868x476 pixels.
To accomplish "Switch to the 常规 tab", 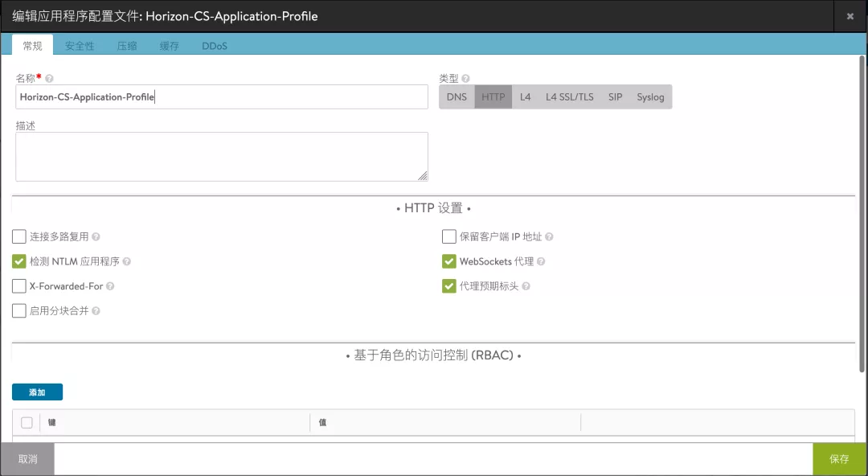I will tap(33, 46).
